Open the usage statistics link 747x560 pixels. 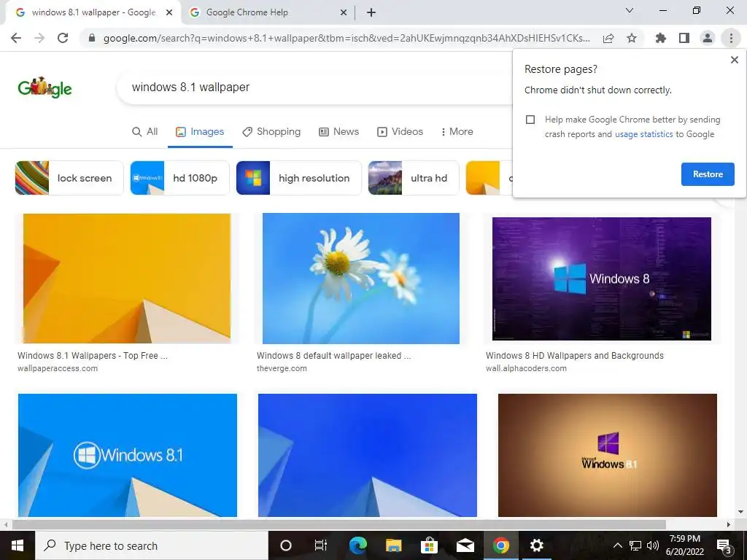tap(643, 134)
